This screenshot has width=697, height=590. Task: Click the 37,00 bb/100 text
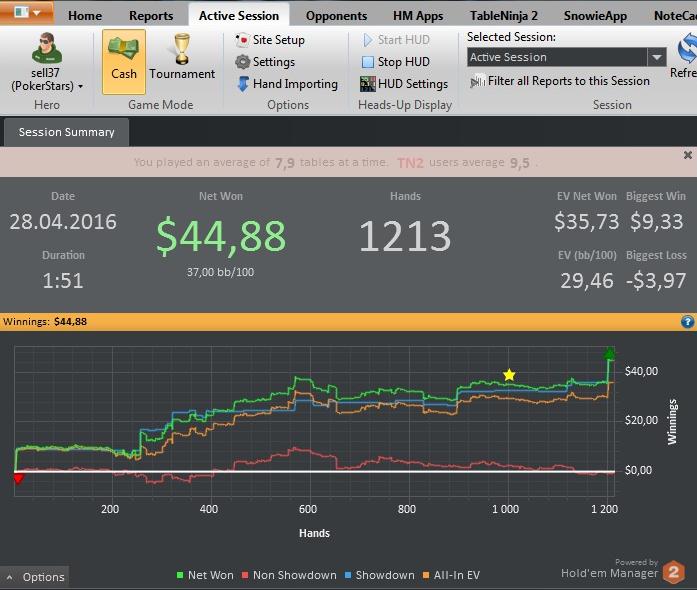tap(220, 272)
